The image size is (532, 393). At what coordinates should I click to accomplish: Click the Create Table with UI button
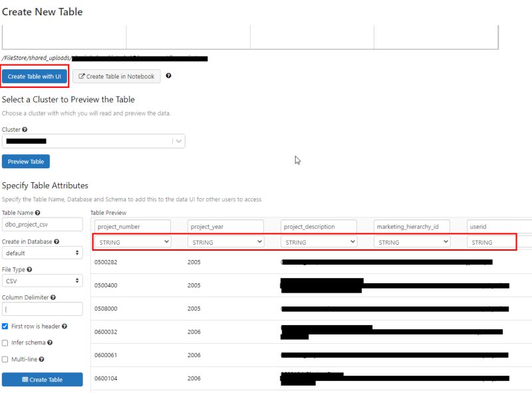pos(35,76)
